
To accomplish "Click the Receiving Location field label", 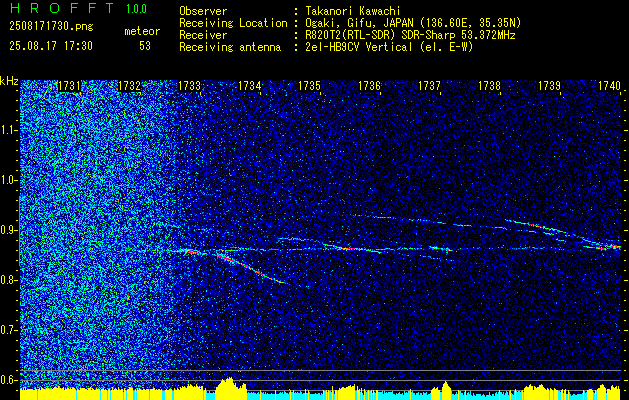I will point(233,23).
